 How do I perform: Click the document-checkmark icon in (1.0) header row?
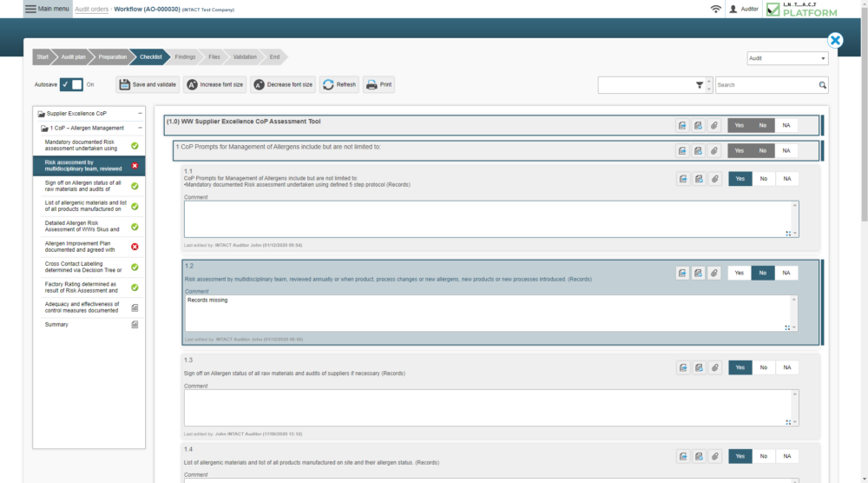tap(698, 126)
